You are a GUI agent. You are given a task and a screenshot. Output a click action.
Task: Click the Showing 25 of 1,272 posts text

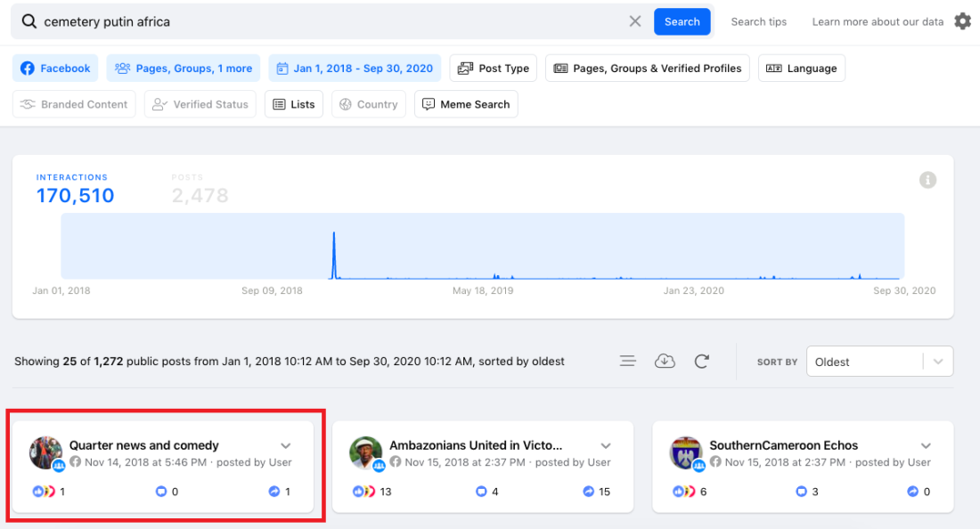(289, 361)
